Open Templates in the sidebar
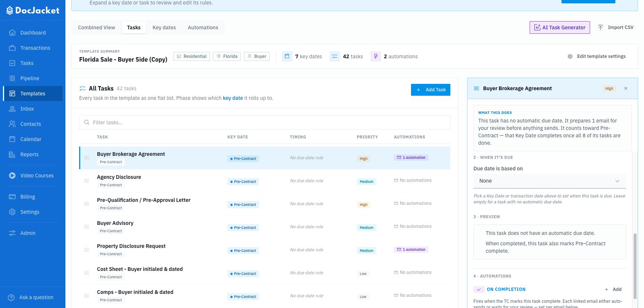Image resolution: width=644 pixels, height=308 pixels. pyautogui.click(x=33, y=94)
